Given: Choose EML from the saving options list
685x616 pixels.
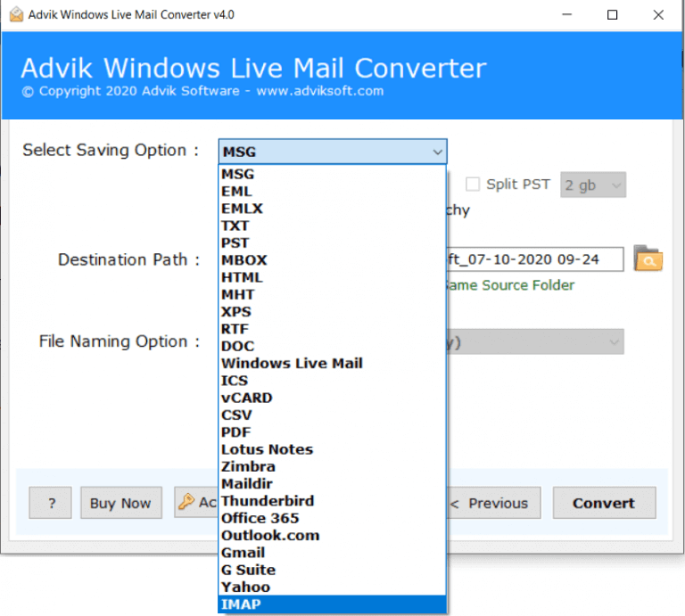Looking at the screenshot, I should 332,191.
